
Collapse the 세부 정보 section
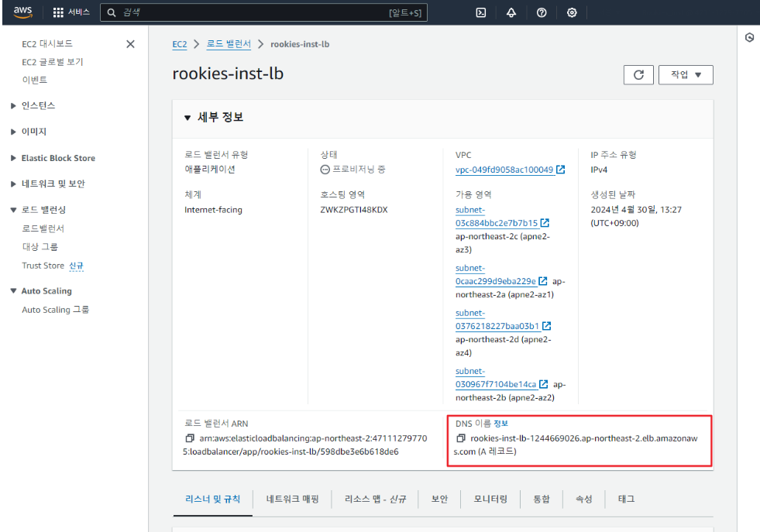click(187, 117)
